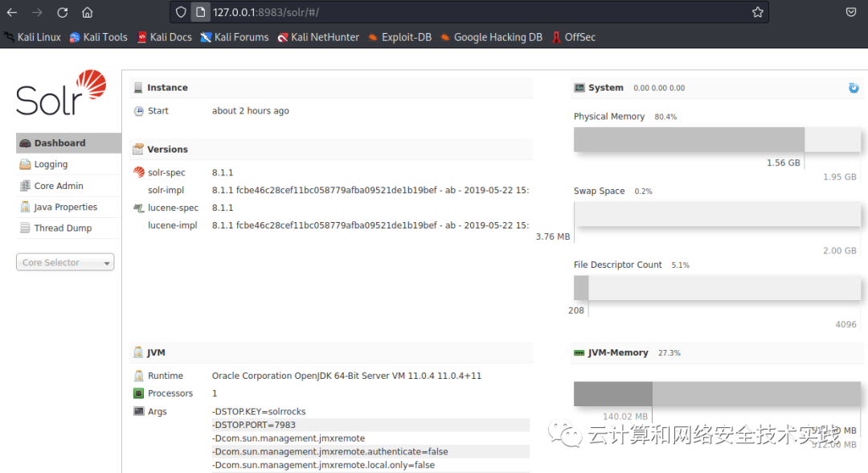The width and height of the screenshot is (868, 473).
Task: Open the Kali Linux bookmark
Action: pyautogui.click(x=33, y=37)
